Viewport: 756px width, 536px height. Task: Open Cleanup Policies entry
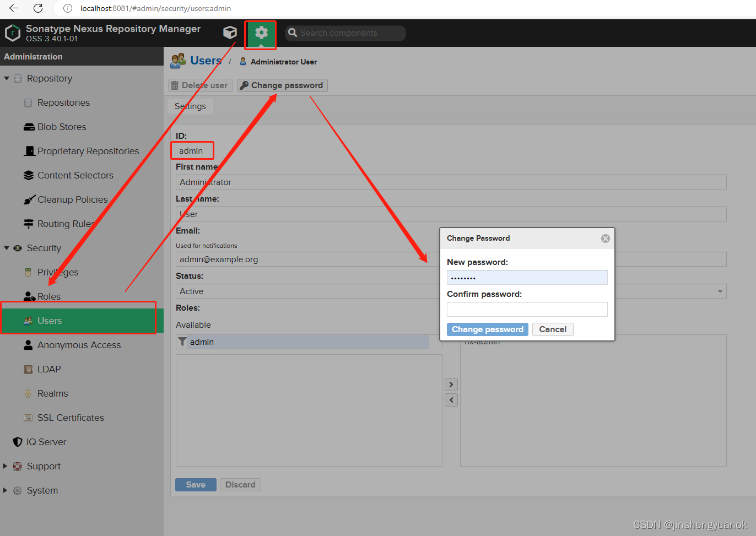point(73,199)
